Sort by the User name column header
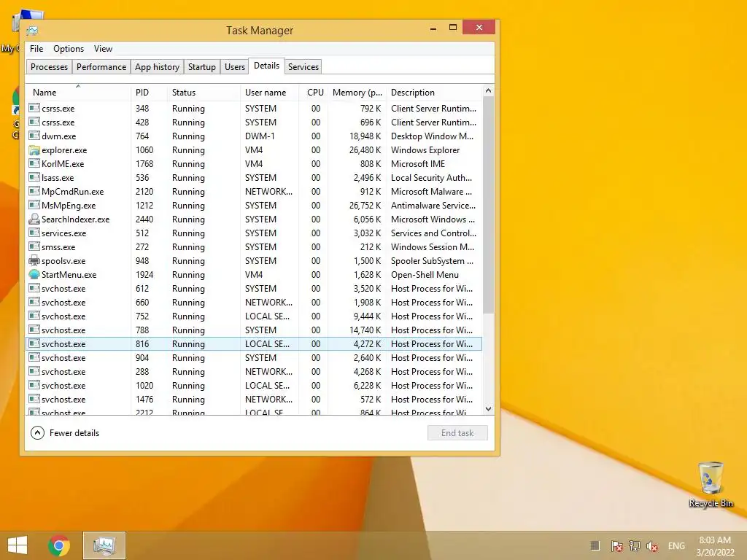The height and width of the screenshot is (560, 747). pyautogui.click(x=270, y=93)
